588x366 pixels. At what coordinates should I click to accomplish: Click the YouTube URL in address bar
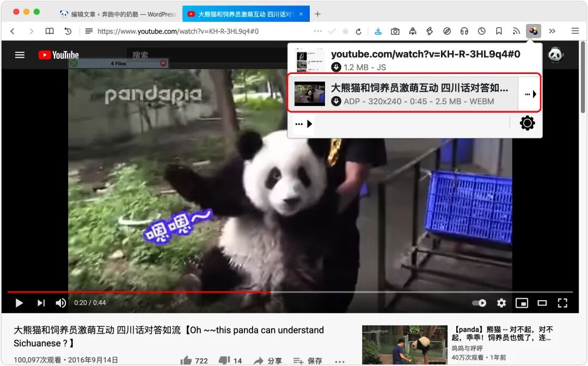pos(177,31)
